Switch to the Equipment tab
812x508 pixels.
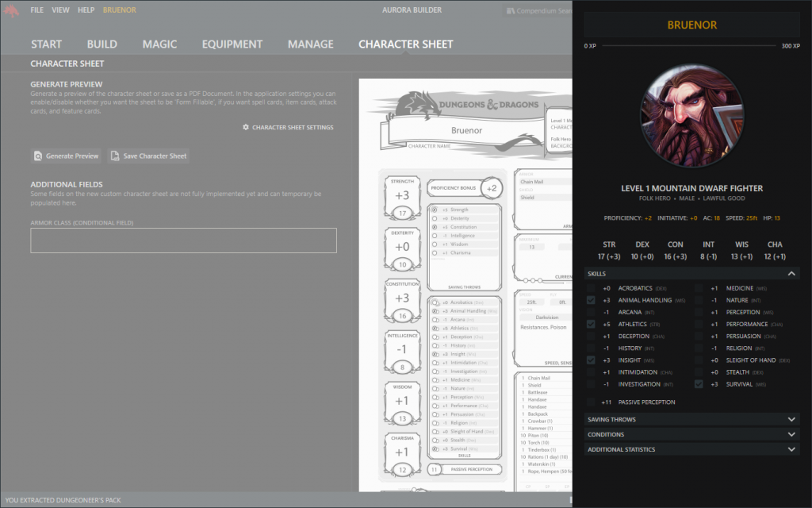point(232,44)
